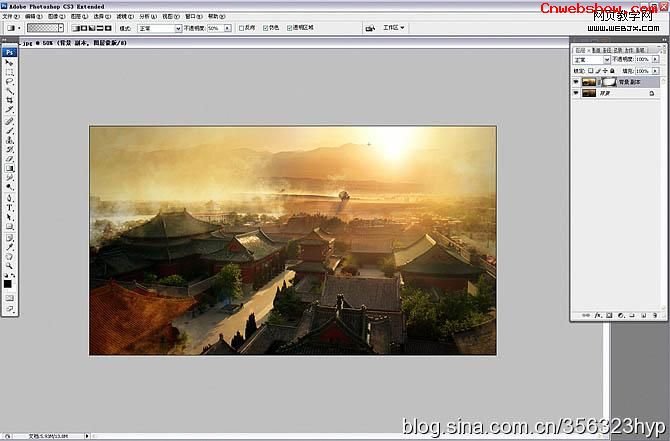This screenshot has height=441, width=670.
Task: Open the Edit (编辑) menu
Action: click(33, 16)
